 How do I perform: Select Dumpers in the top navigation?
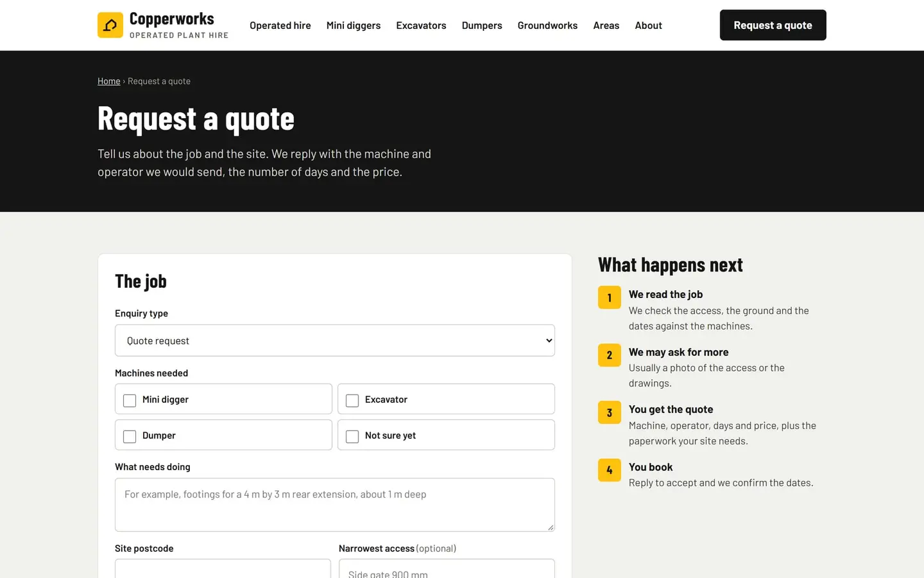(482, 25)
